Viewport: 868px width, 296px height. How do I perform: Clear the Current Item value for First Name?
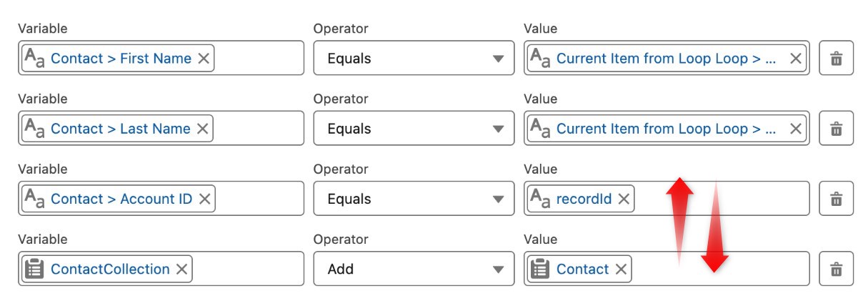[795, 59]
